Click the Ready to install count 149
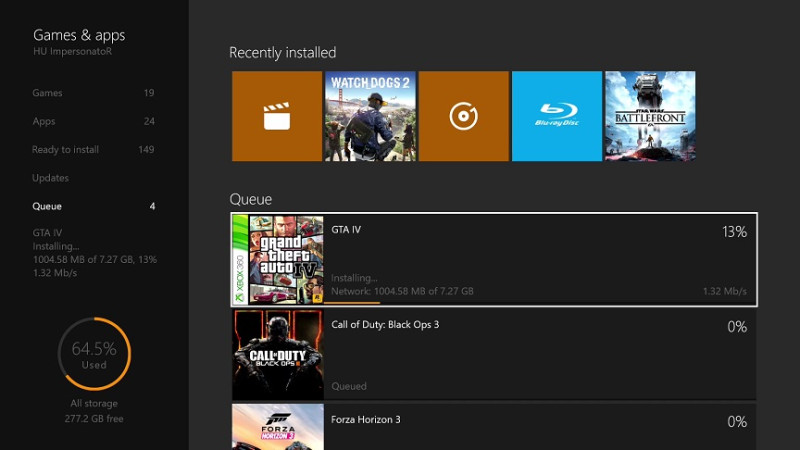This screenshot has height=450, width=800. pyautogui.click(x=146, y=149)
